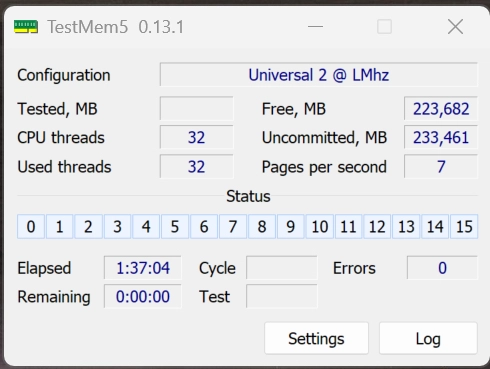Select status thread cell 3
490x369 pixels.
pyautogui.click(x=117, y=227)
